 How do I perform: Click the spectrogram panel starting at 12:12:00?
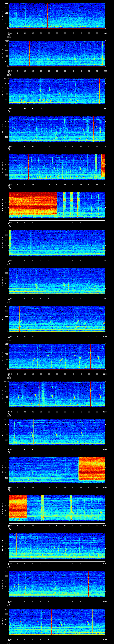pyautogui.click(x=57, y=432)
